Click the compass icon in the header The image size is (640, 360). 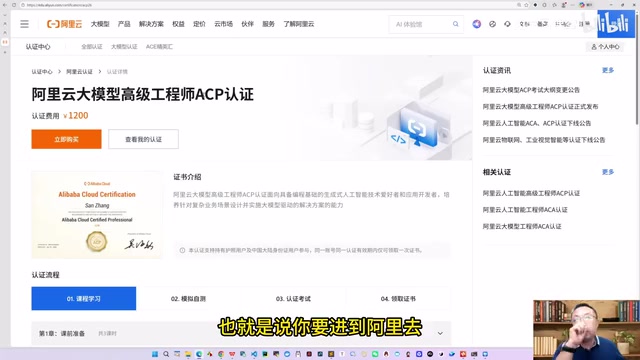[492, 24]
